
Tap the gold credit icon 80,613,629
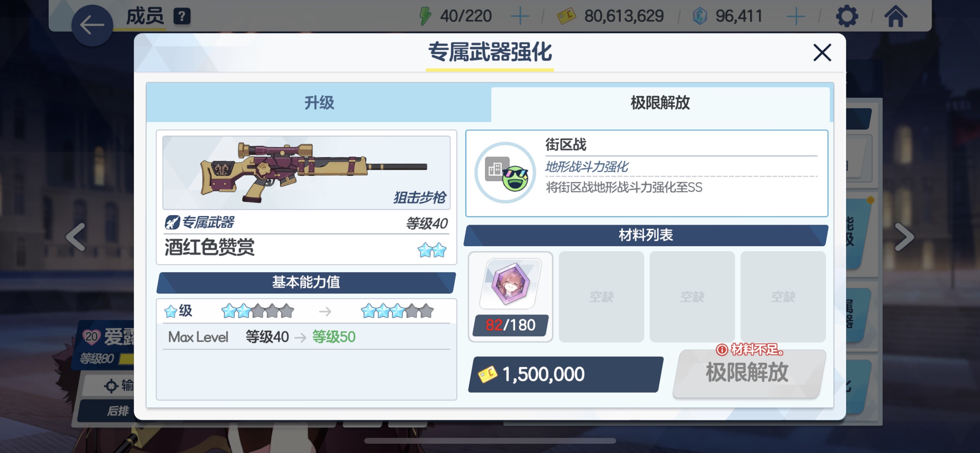pos(566,16)
